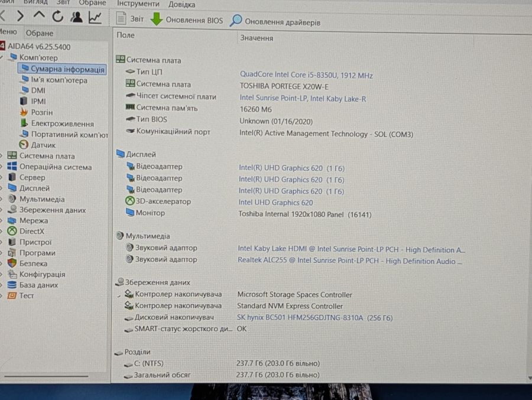Expand the Операційна система tree node
The image size is (532, 400).
50,167
